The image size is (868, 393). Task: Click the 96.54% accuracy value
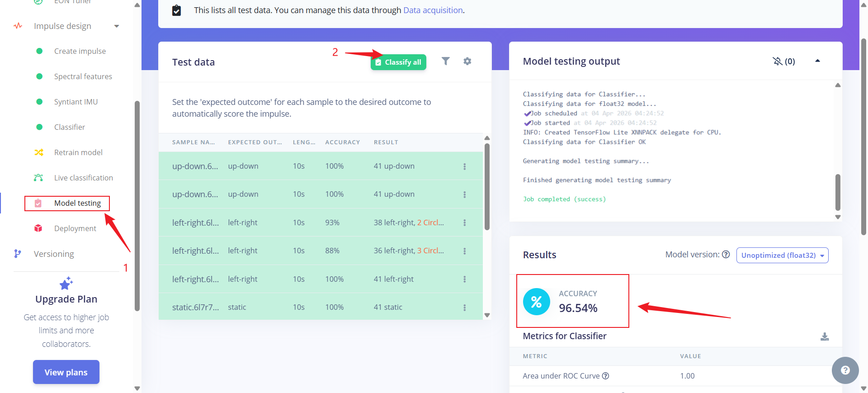point(578,308)
